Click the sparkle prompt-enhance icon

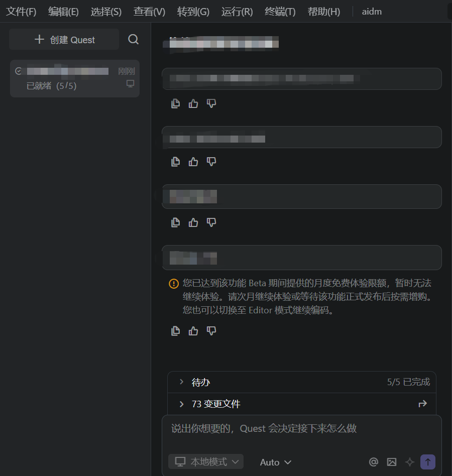tap(409, 461)
